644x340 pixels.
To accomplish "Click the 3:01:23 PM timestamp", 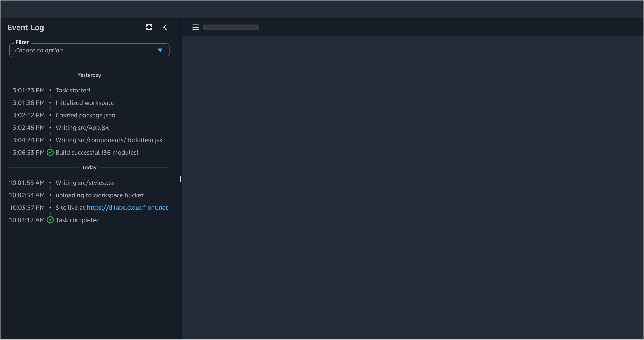I will tap(29, 90).
